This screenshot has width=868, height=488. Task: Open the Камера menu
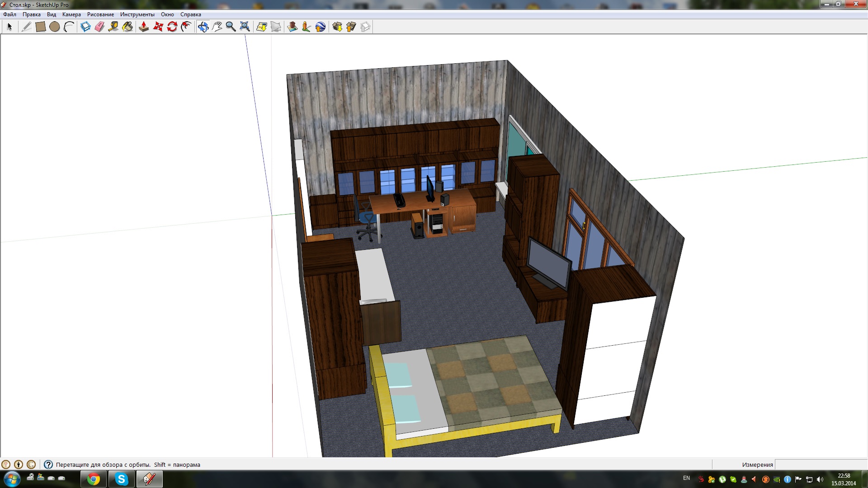pyautogui.click(x=71, y=14)
